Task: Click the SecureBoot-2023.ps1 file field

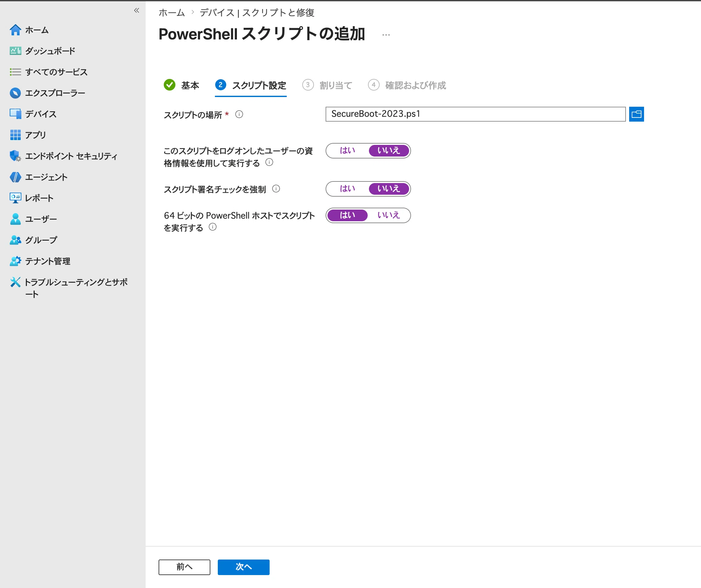Action: [x=475, y=114]
